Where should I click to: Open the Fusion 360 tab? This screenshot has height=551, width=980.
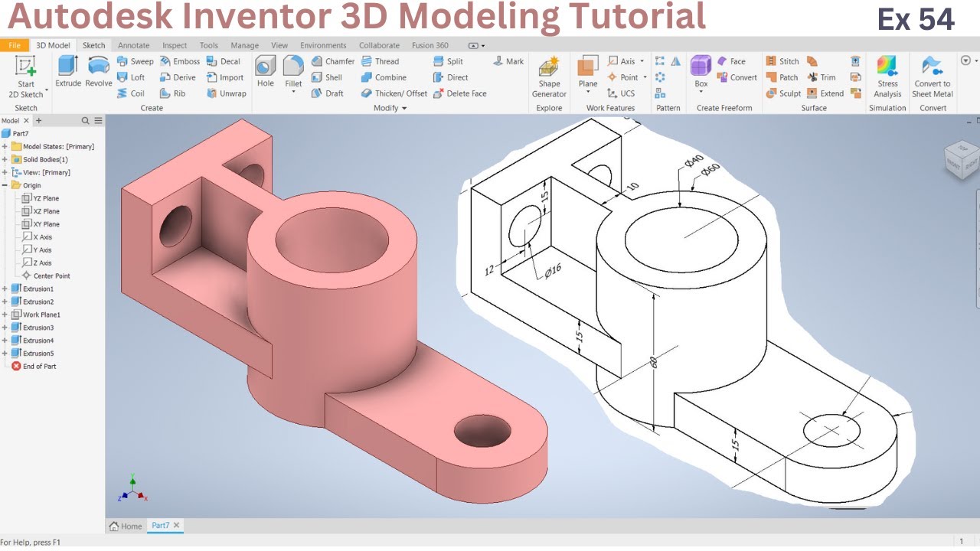pyautogui.click(x=430, y=45)
